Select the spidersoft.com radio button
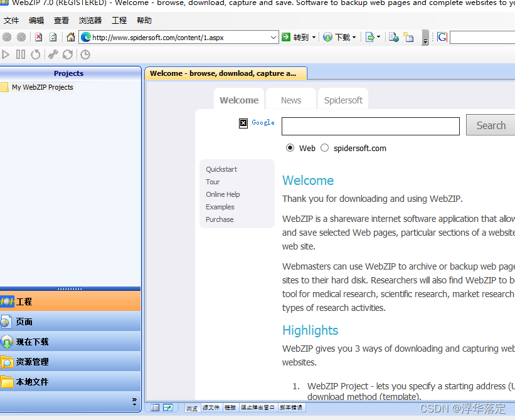 [x=324, y=148]
